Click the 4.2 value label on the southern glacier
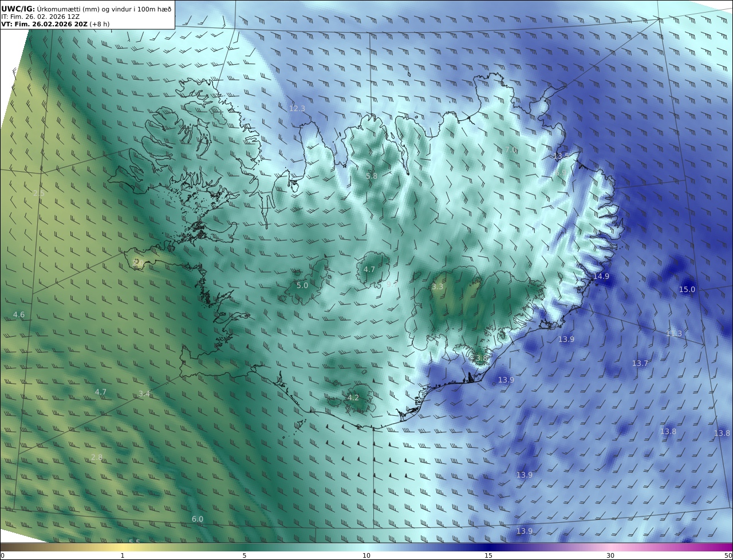The width and height of the screenshot is (733, 560). coord(353,397)
